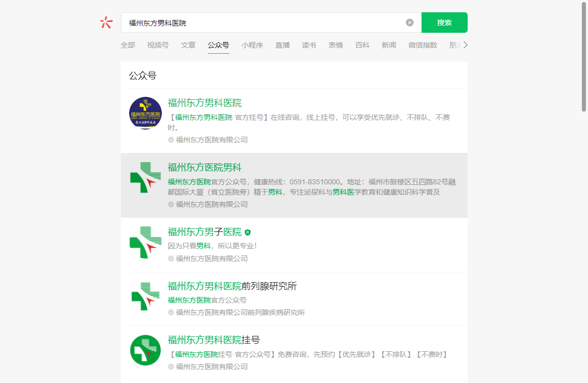Switch to the 新闻 tab

(389, 46)
